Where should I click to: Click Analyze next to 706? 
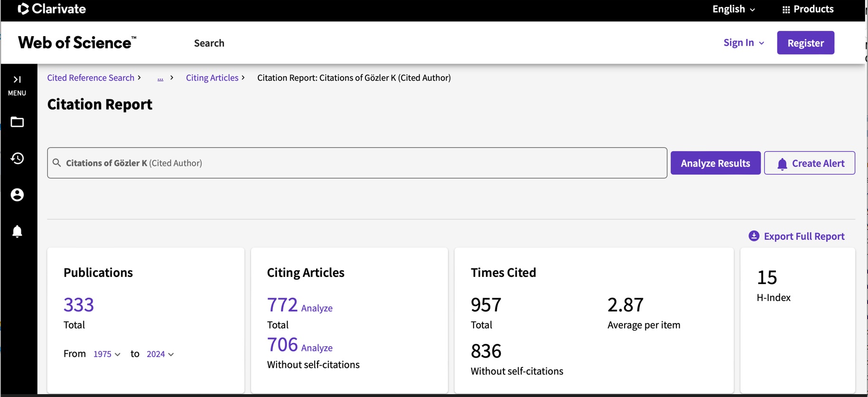click(317, 348)
